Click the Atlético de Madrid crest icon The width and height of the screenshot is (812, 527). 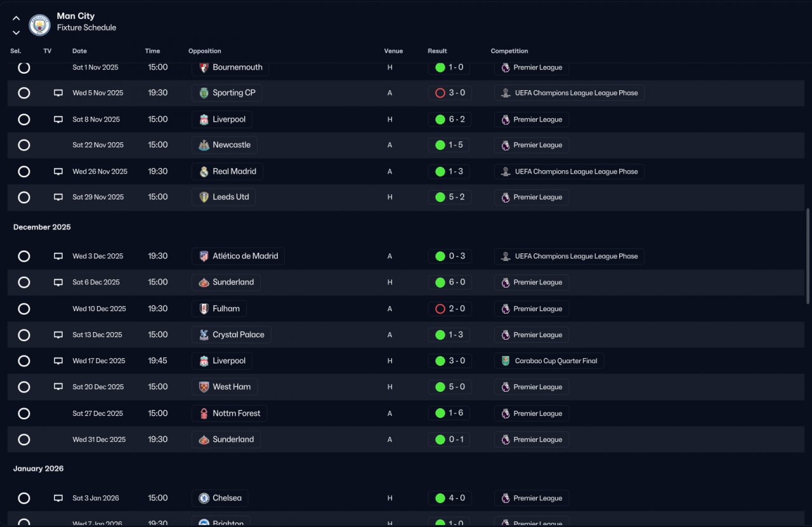pyautogui.click(x=204, y=257)
